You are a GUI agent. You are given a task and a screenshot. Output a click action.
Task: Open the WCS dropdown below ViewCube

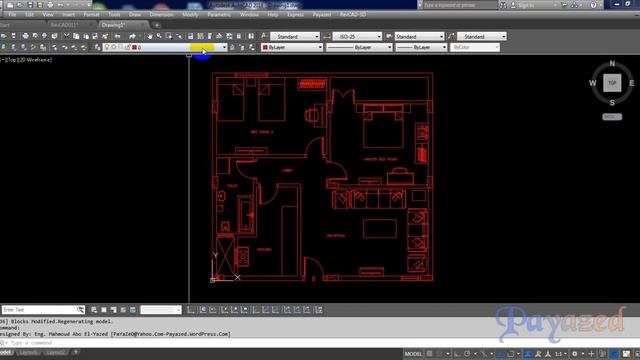coord(612,117)
